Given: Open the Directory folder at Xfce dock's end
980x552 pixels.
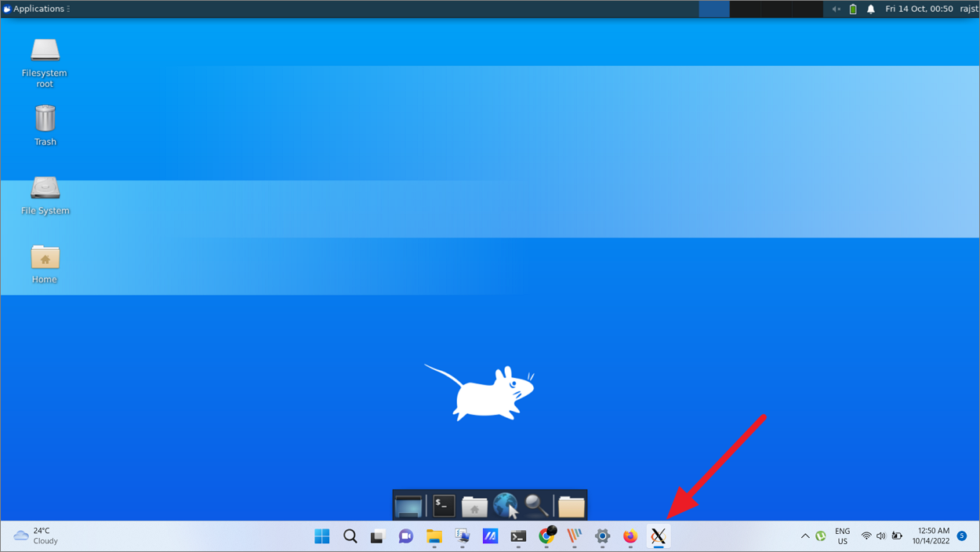Looking at the screenshot, I should [571, 507].
